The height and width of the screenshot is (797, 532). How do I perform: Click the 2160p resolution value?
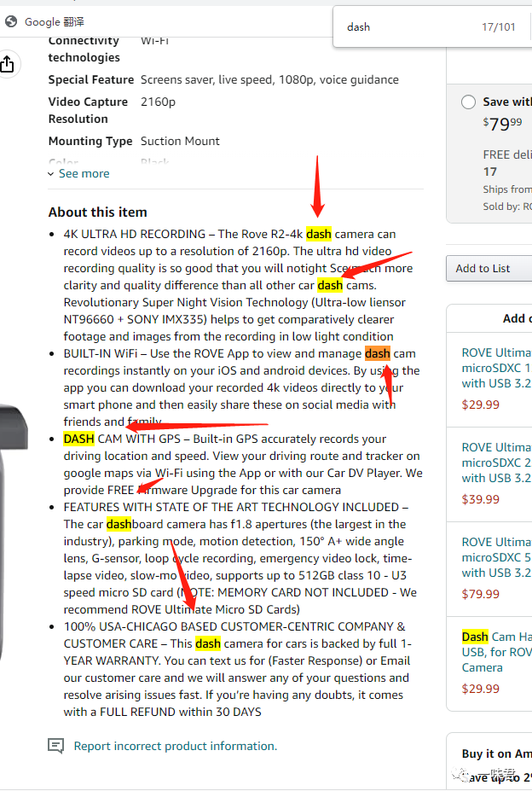(x=158, y=102)
